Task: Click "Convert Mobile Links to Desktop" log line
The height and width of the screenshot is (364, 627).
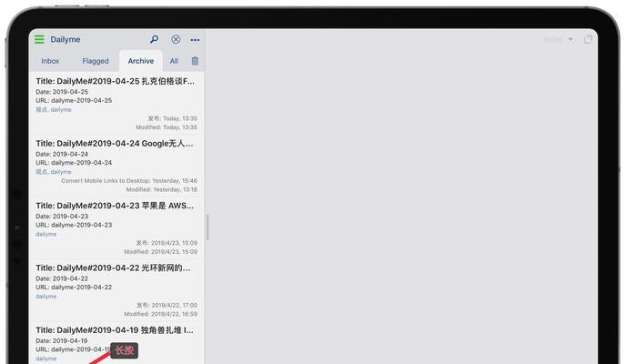Action: (x=129, y=181)
